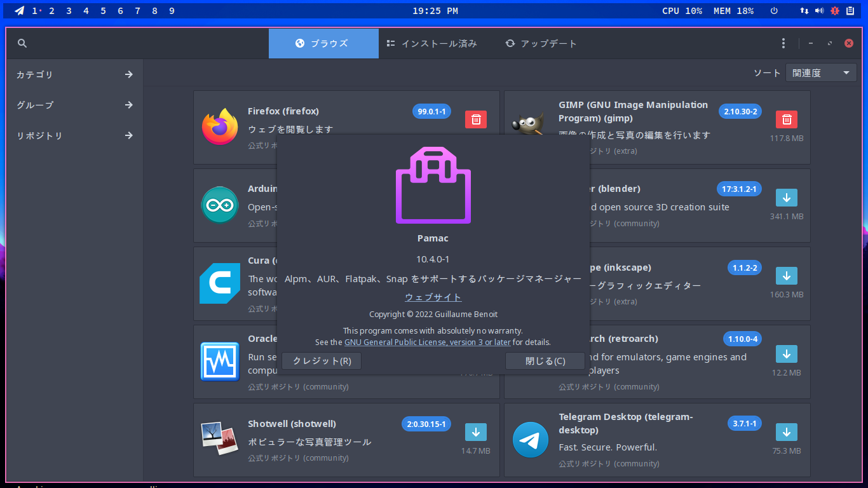
Task: Click the Shotwell application icon
Action: pos(219,439)
